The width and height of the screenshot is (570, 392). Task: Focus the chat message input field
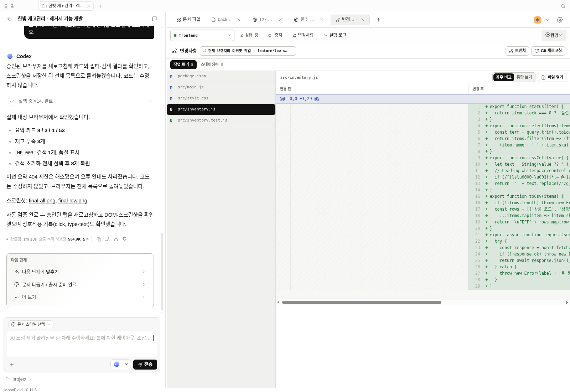pos(82,344)
